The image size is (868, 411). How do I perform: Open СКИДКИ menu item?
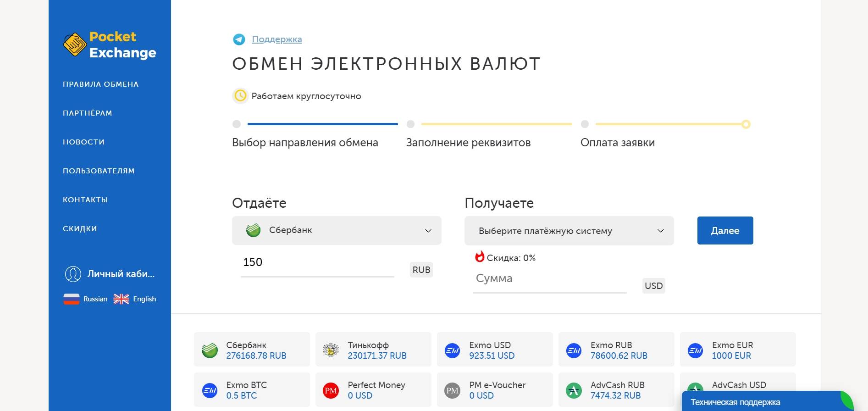tap(80, 229)
